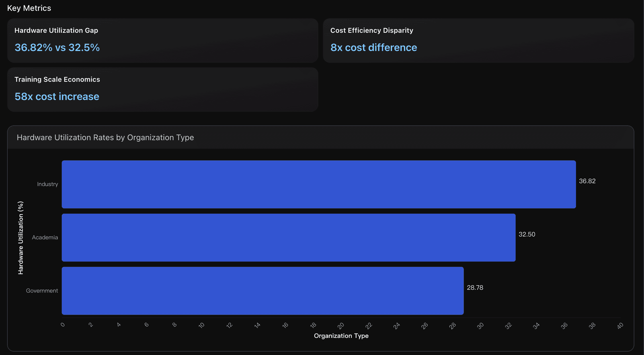644x355 pixels.
Task: Click the Hardware Utilization Rates chart title
Action: [105, 137]
